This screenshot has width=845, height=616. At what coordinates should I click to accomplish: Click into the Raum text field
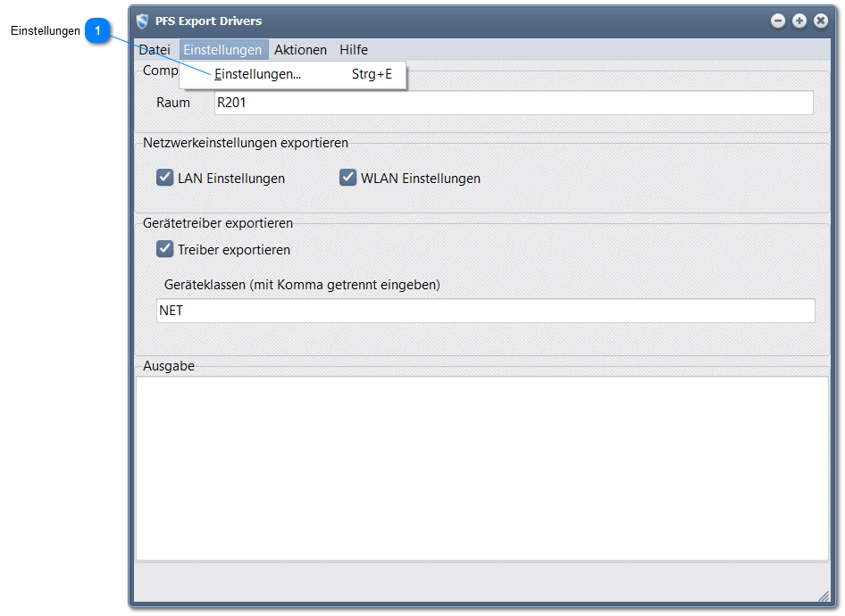point(513,103)
